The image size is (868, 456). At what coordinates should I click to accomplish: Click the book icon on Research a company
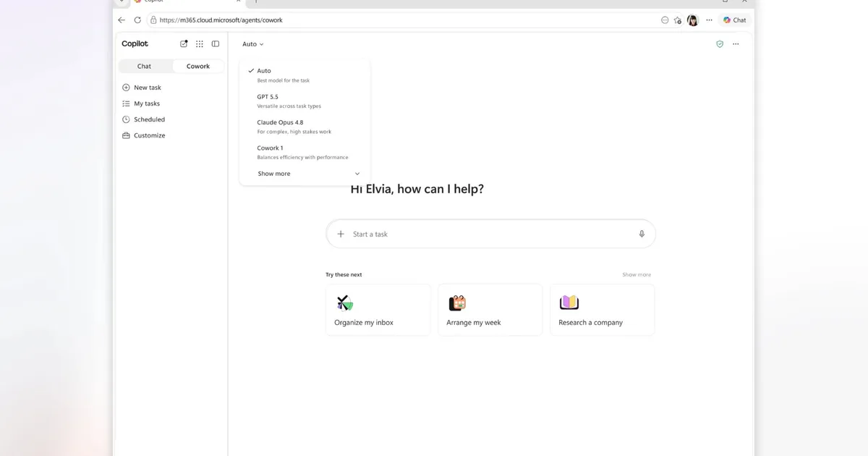569,303
